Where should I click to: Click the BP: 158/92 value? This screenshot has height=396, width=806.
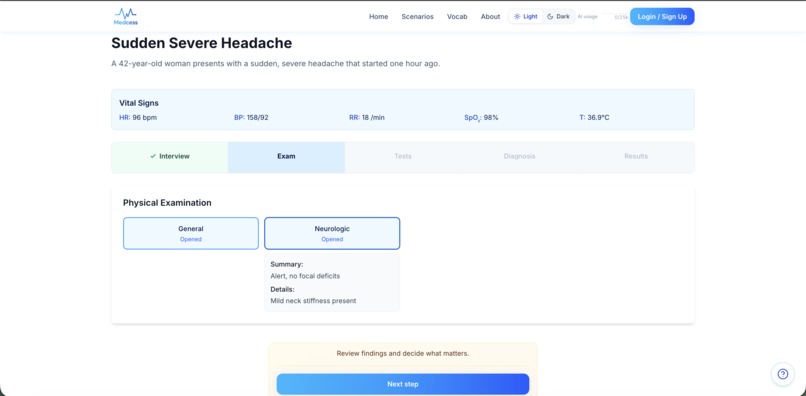[251, 118]
